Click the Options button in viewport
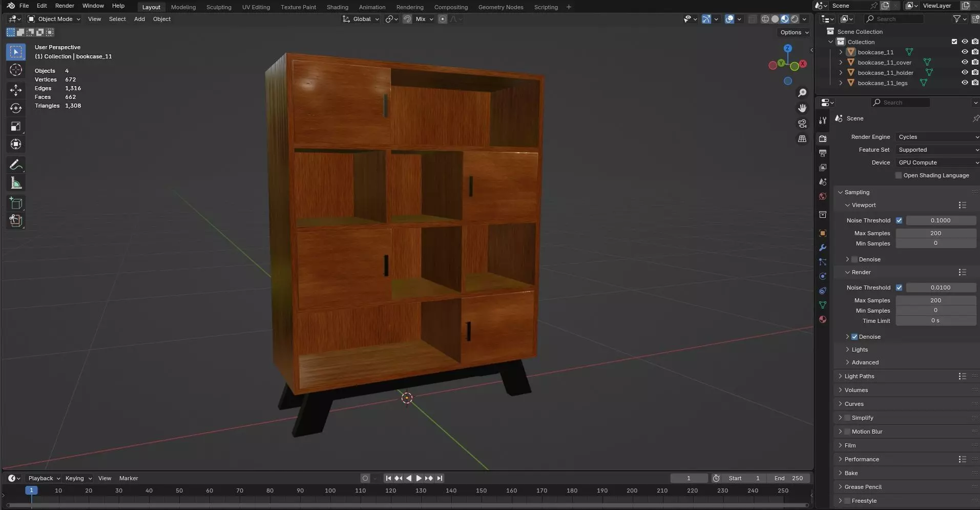This screenshot has height=510, width=980. pos(795,32)
